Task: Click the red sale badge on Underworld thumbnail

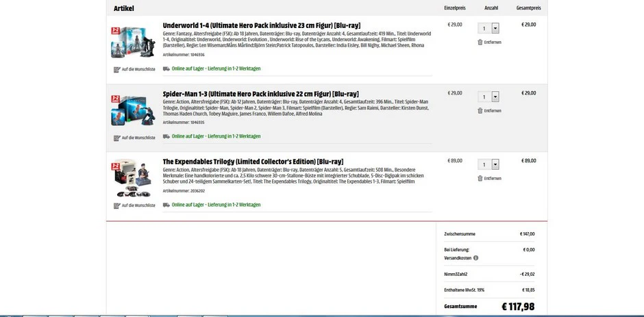Action: click(x=115, y=31)
